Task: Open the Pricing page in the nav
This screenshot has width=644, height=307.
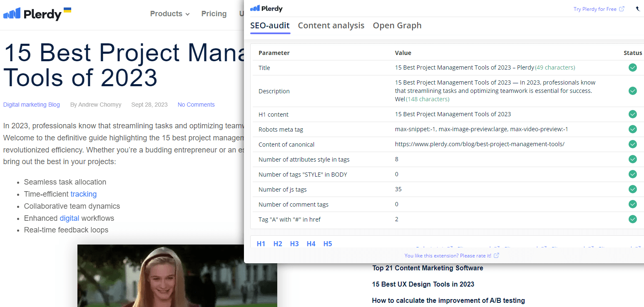Action: click(214, 14)
